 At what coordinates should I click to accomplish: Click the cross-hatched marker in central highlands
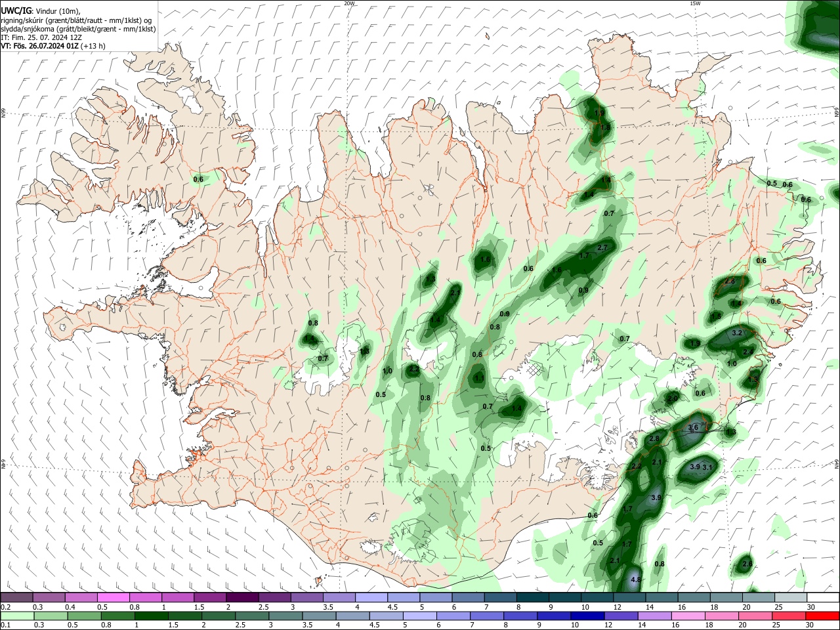(535, 369)
